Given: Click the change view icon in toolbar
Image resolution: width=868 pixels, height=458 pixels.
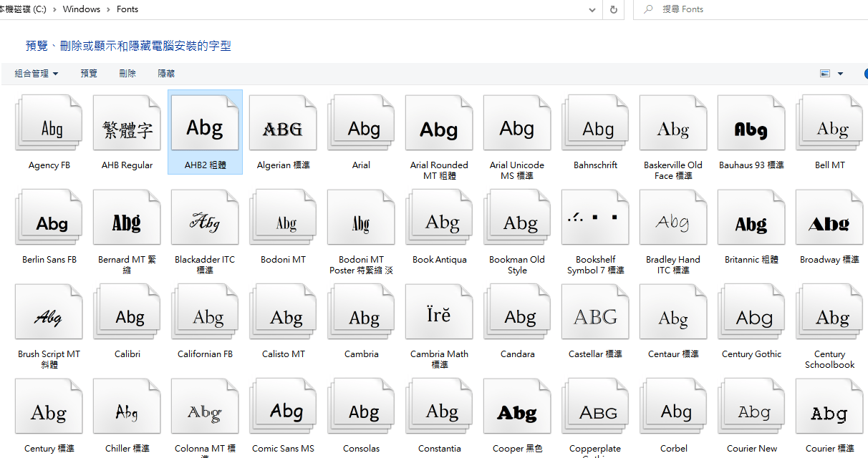Looking at the screenshot, I should tap(825, 74).
